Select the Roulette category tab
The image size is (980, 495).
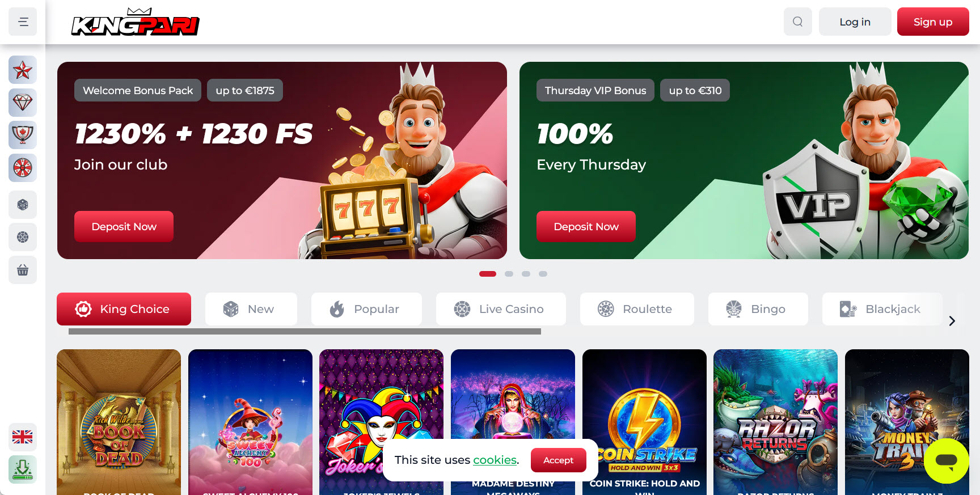[637, 309]
